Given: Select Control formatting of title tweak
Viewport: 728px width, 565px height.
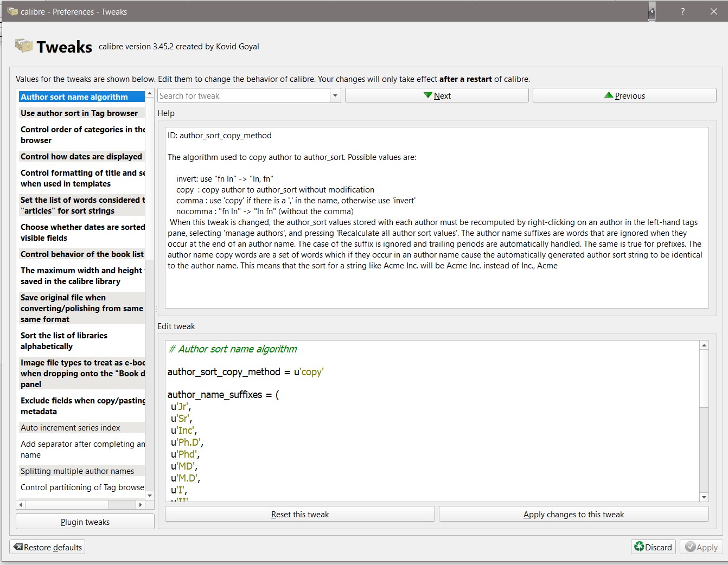Looking at the screenshot, I should (x=81, y=178).
